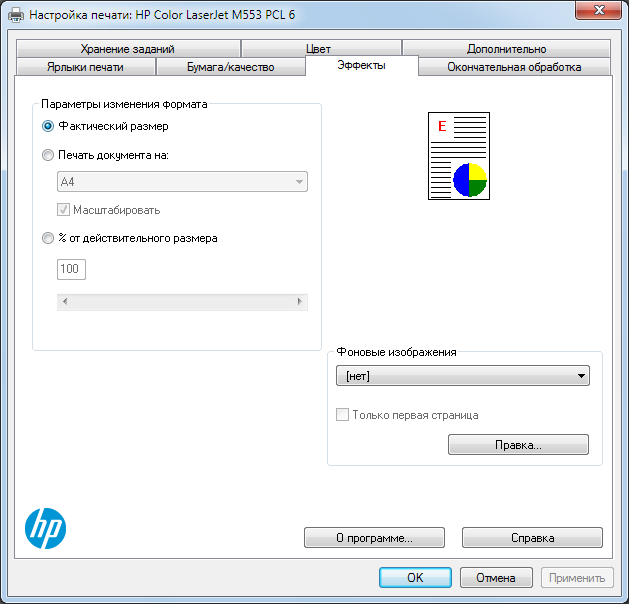Switch to the Бумага/качество tab

tap(230, 67)
